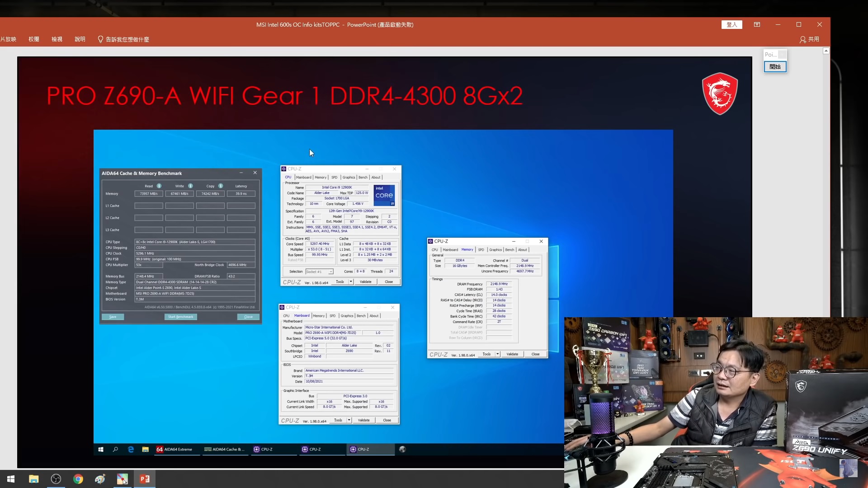
Task: Click the Read info icon in AIDA64
Action: (159, 186)
